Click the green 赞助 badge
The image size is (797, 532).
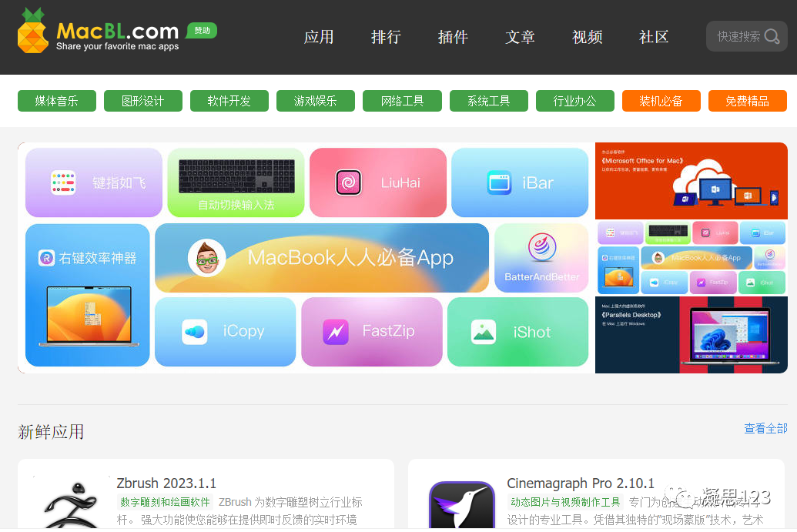point(202,31)
